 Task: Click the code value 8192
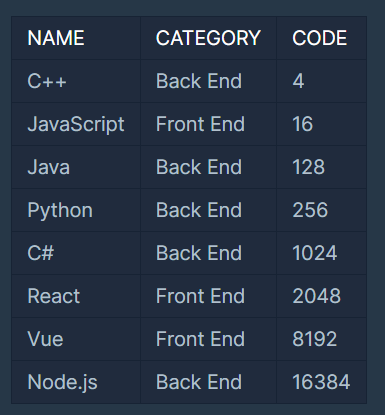[315, 339]
